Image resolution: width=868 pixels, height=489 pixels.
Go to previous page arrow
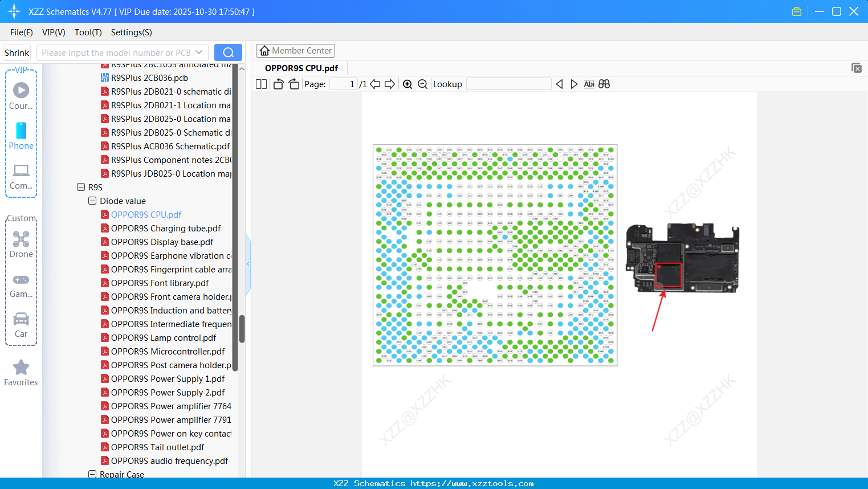tap(375, 84)
